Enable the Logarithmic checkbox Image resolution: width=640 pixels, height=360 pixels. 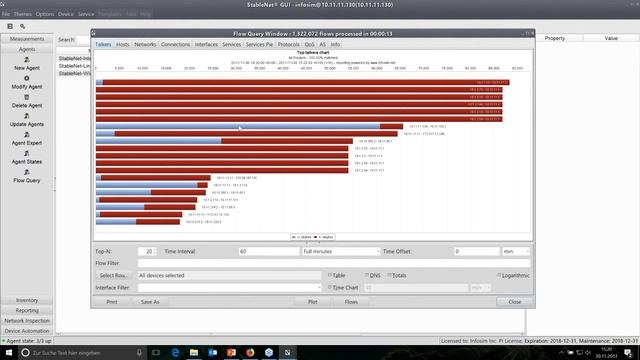(x=499, y=275)
